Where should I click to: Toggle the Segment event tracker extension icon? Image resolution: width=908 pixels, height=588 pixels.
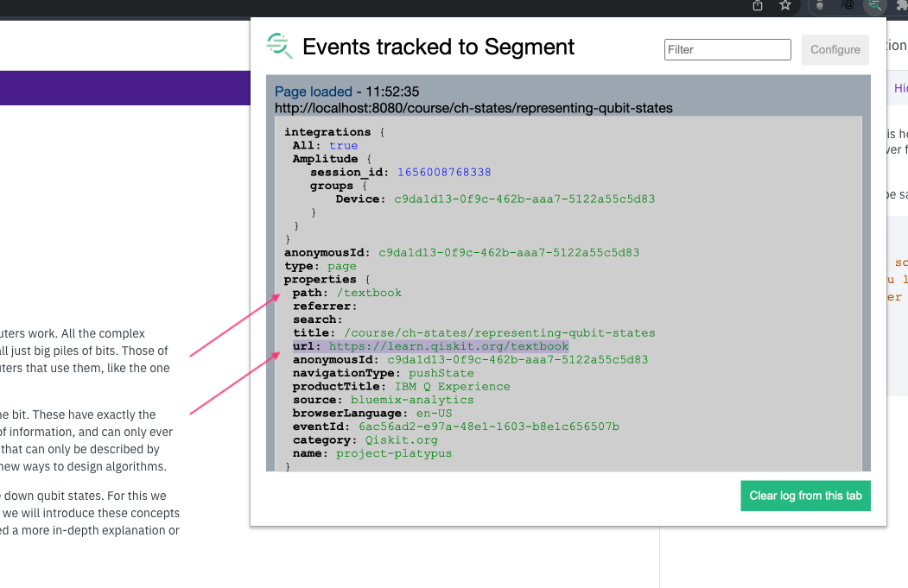pos(874,6)
